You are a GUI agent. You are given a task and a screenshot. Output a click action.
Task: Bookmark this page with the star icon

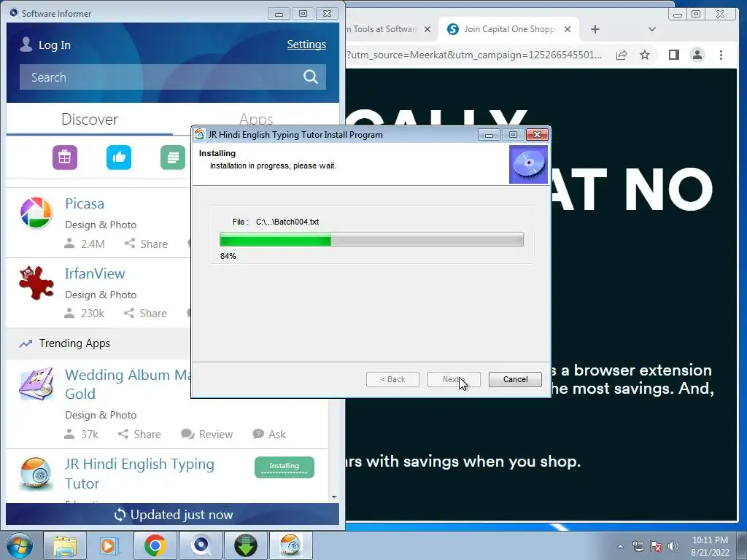pos(645,55)
